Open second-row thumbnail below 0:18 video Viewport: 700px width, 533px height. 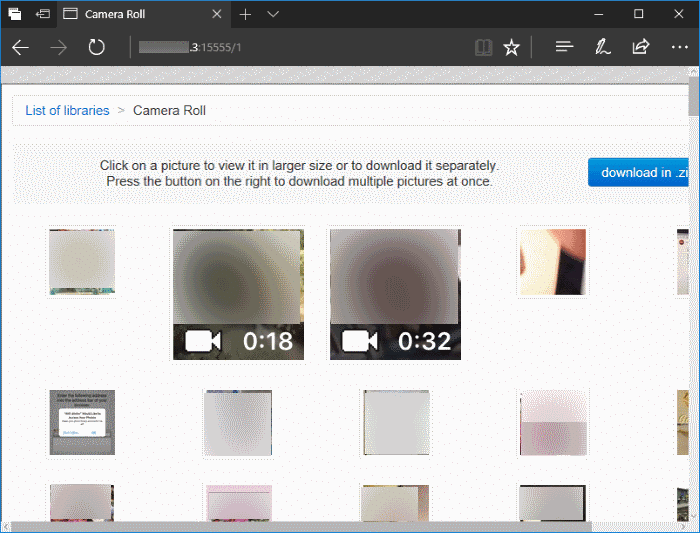click(x=238, y=423)
